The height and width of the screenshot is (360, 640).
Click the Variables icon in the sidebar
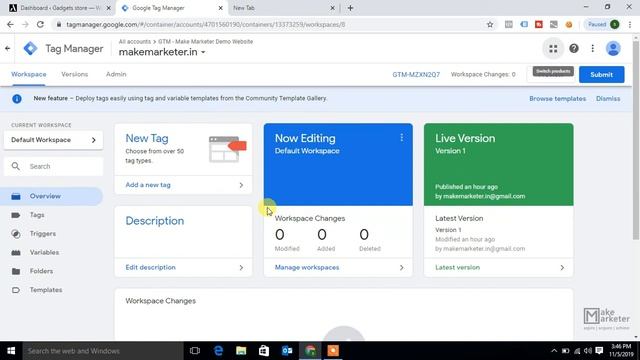[x=16, y=253]
